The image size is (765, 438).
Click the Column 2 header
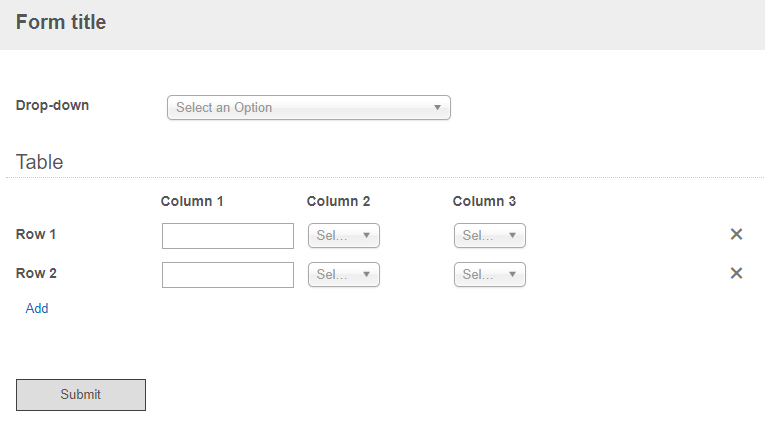(x=338, y=201)
